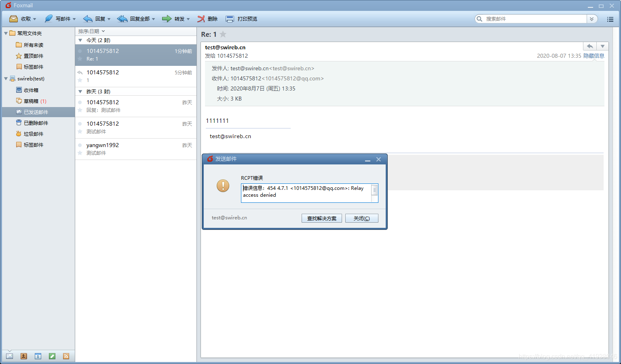Expand the 写邮件 dropdown arrow
This screenshot has width=621, height=364.
[x=74, y=19]
